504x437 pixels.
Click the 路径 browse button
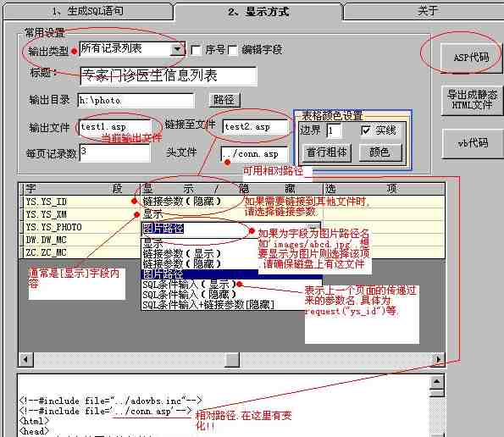tap(224, 100)
